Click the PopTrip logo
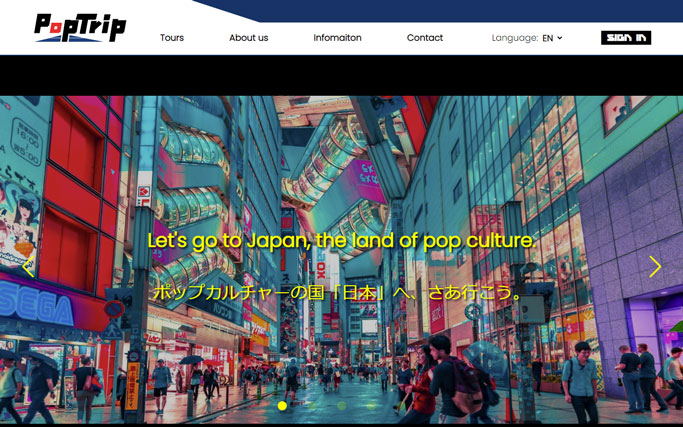The image size is (683, 427). click(x=80, y=28)
